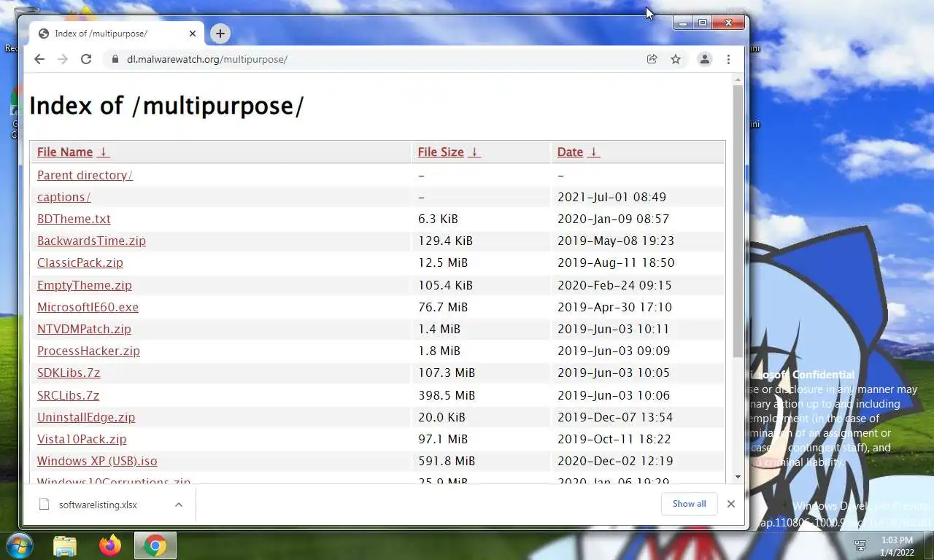This screenshot has width=934, height=560.
Task: Download ProcessHacker.zip
Action: pyautogui.click(x=88, y=351)
